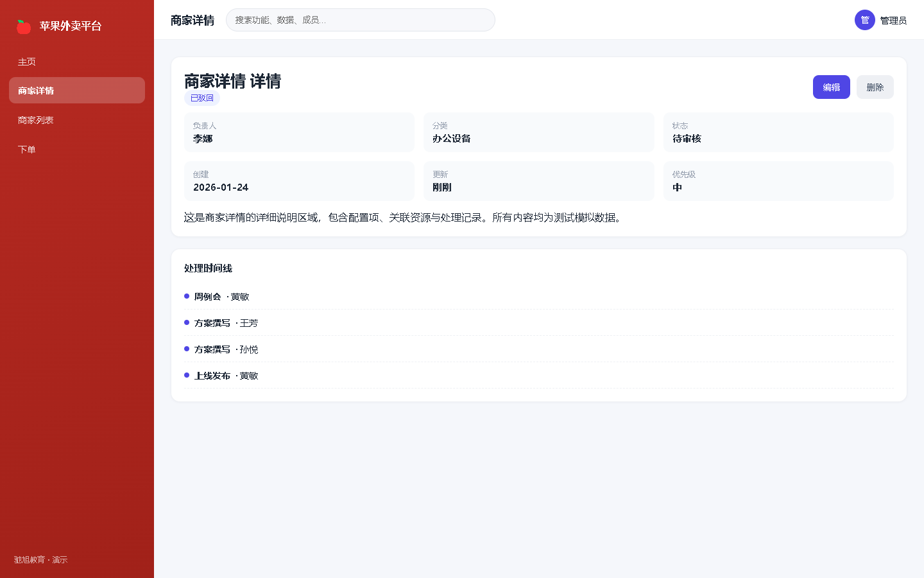Viewport: 924px width, 578px height.
Task: Click the red apple logo icon
Action: tap(24, 26)
